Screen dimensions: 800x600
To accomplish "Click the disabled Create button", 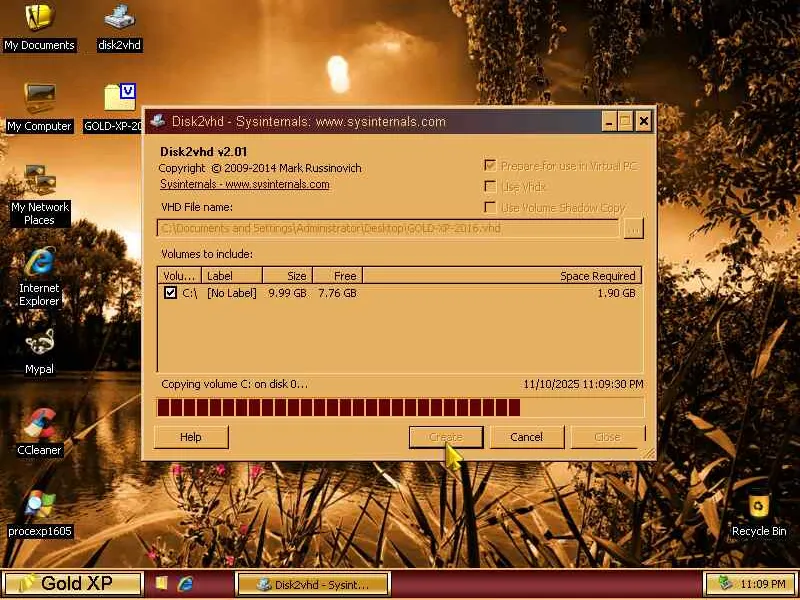I will (446, 437).
